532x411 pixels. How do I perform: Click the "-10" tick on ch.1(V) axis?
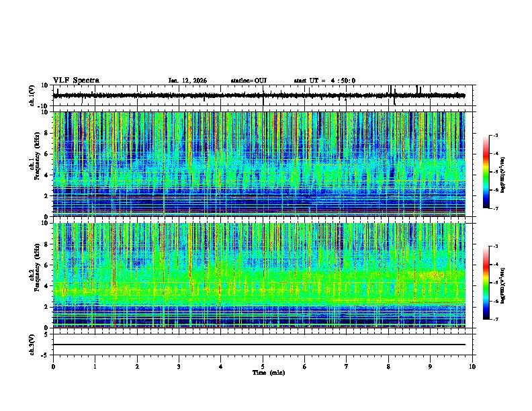click(x=44, y=106)
